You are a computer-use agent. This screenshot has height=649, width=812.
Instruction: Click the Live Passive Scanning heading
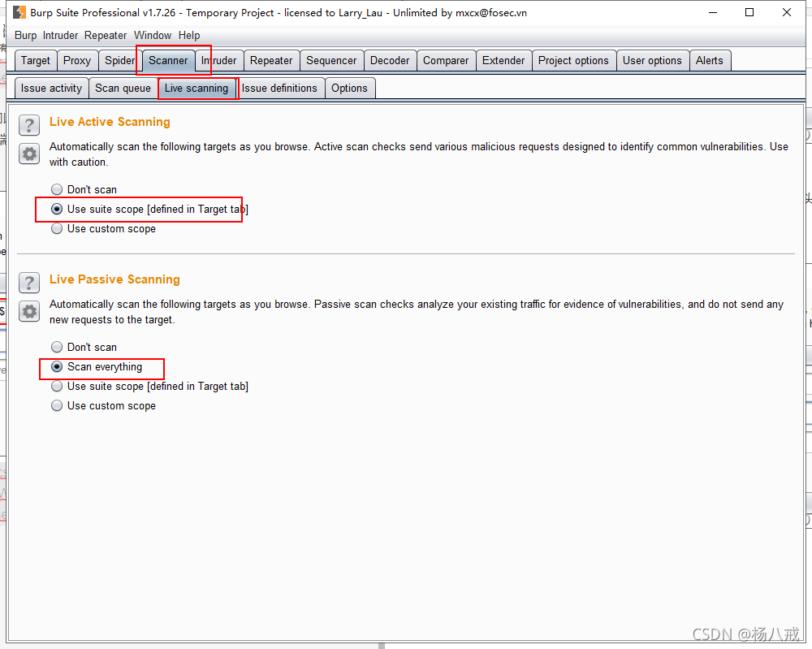(114, 279)
